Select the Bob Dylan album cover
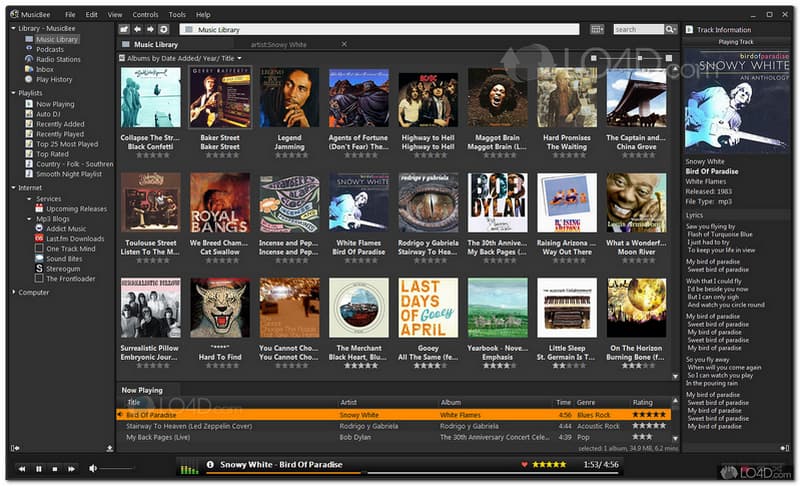Viewport: 800px width, 486px height. click(497, 202)
